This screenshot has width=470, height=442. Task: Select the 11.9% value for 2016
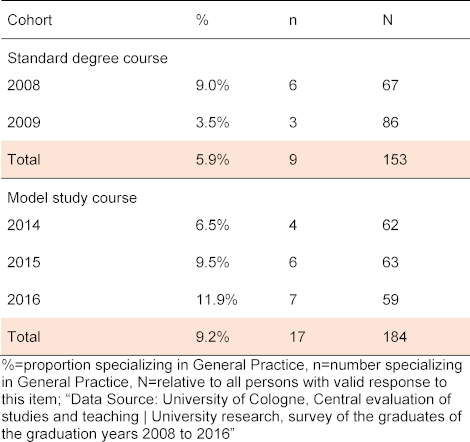coord(217,299)
